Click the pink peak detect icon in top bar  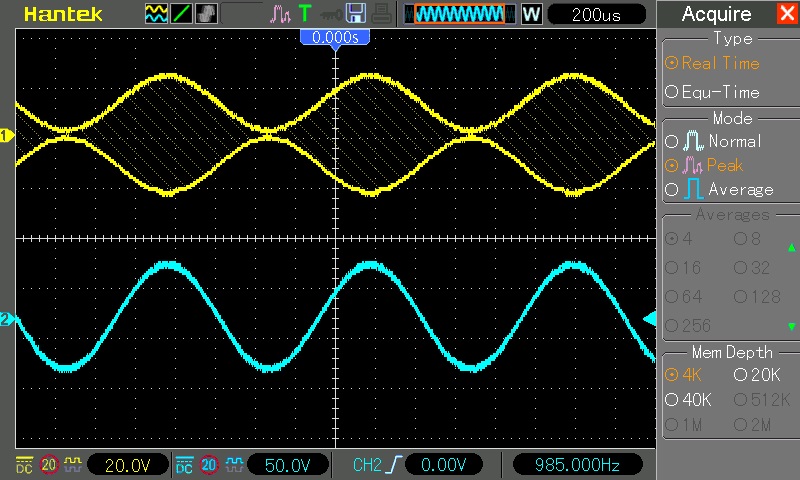280,14
